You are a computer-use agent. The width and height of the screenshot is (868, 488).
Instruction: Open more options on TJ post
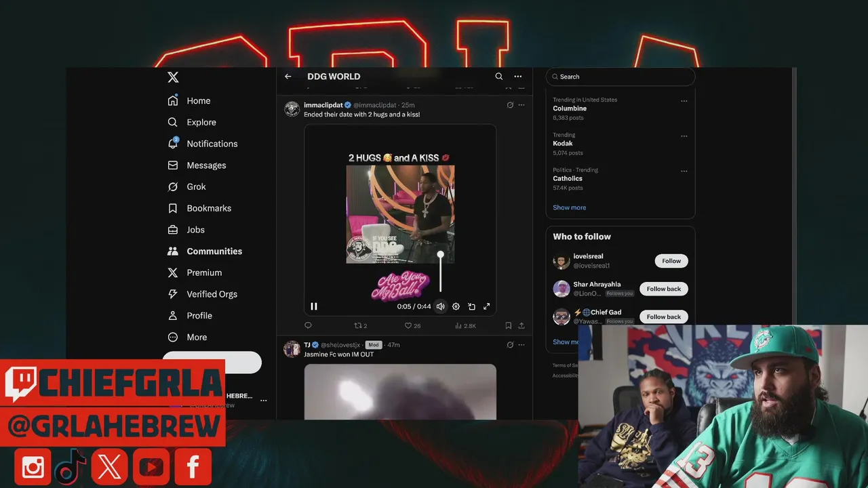coord(521,345)
